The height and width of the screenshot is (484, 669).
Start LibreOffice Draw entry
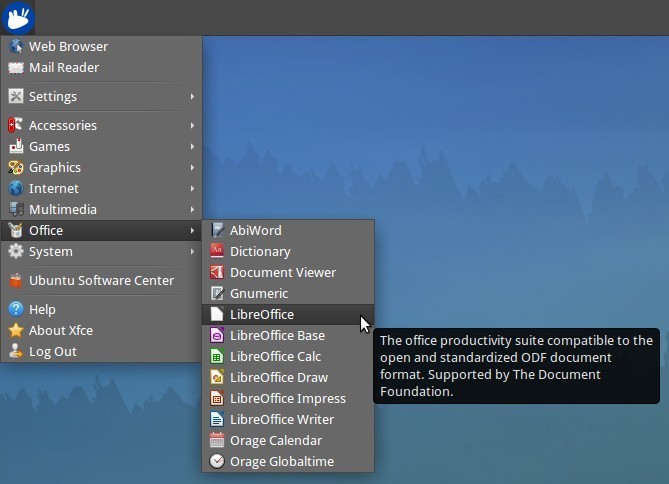[x=288, y=377]
